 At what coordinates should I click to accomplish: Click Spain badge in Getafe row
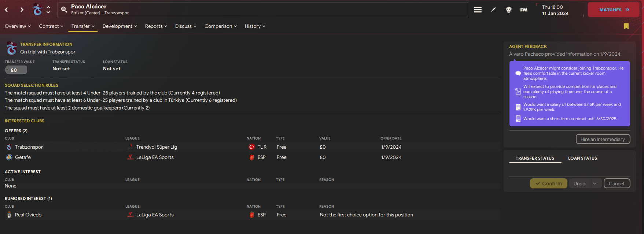coord(252,157)
